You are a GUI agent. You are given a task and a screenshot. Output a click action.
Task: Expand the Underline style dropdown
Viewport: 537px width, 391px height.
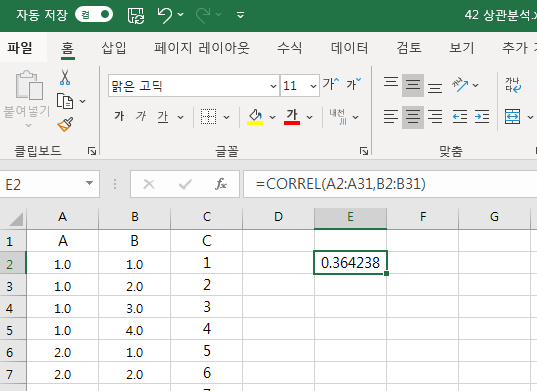coord(180,117)
